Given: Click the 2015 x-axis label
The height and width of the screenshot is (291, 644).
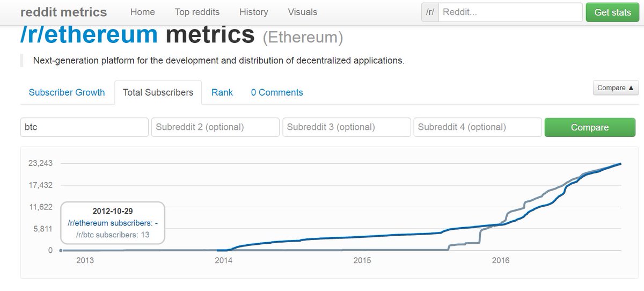Looking at the screenshot, I should (362, 260).
